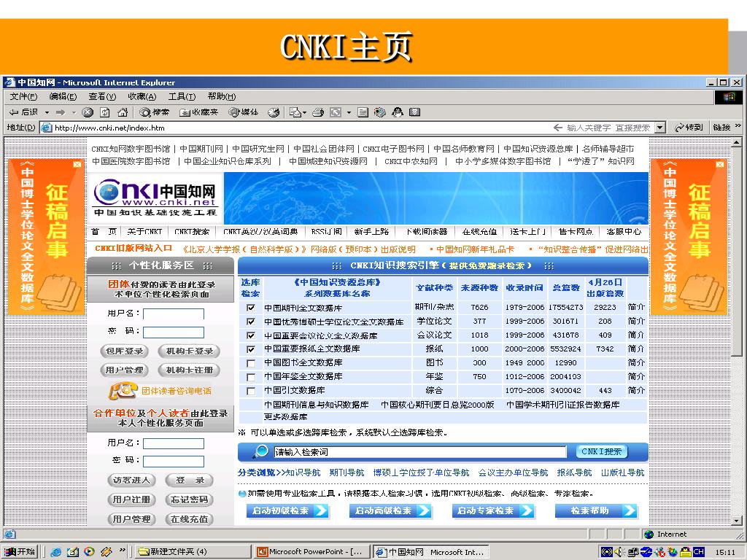This screenshot has height=560, width=747.
Task: Uncheck 中国重要会议论文全文数据库 checkbox
Action: point(251,335)
